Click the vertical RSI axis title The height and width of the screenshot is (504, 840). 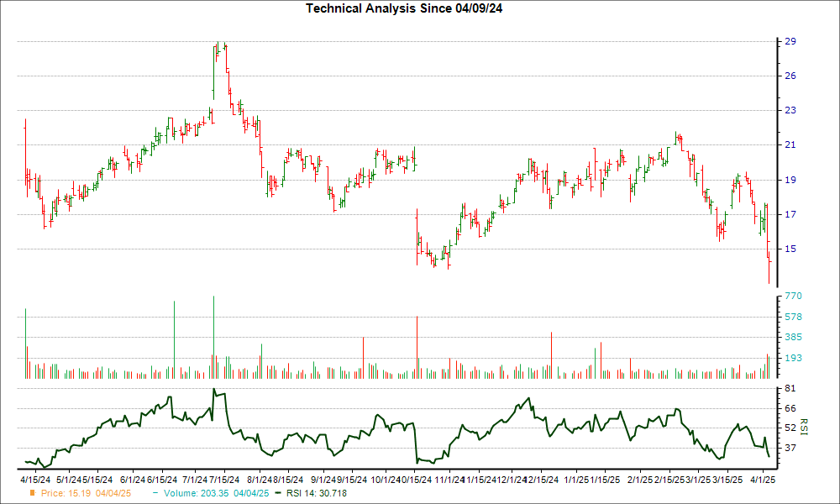[x=803, y=428]
